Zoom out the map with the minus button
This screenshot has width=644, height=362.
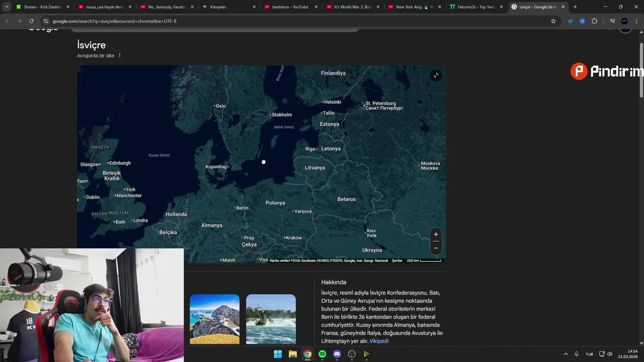(436, 248)
